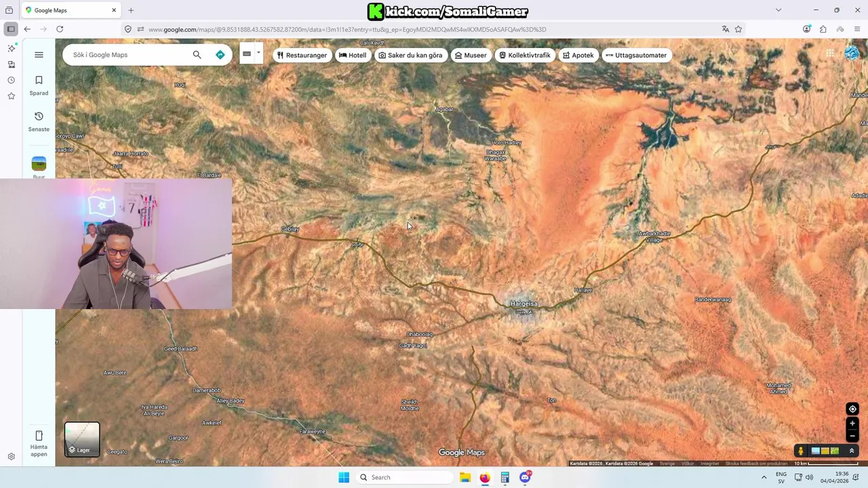Viewport: 868px width, 488px height.
Task: Open a new browser tab
Action: 131,10
